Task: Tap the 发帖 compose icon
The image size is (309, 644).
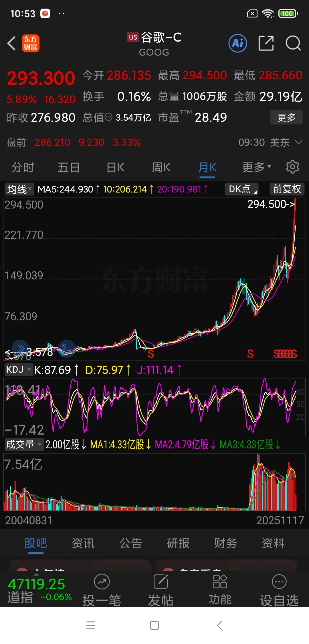Action: pyautogui.click(x=161, y=582)
